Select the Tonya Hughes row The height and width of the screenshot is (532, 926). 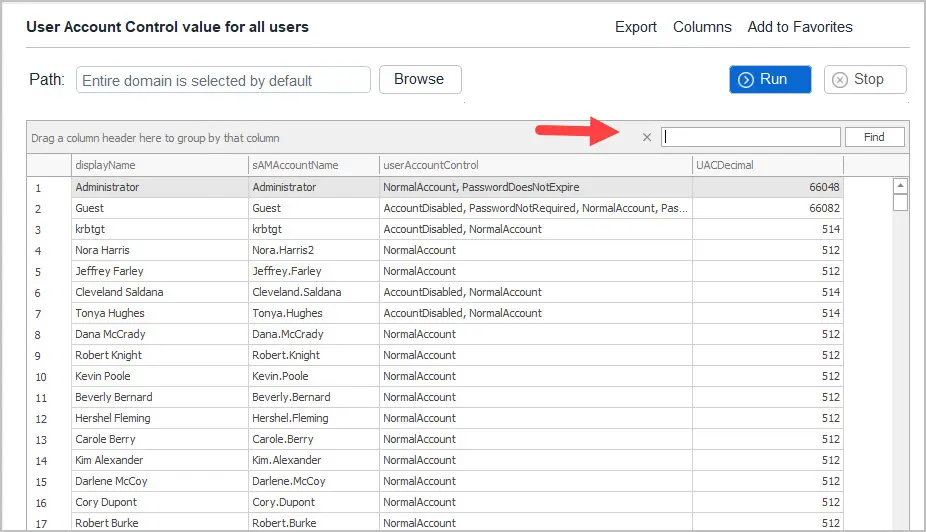click(x=435, y=314)
